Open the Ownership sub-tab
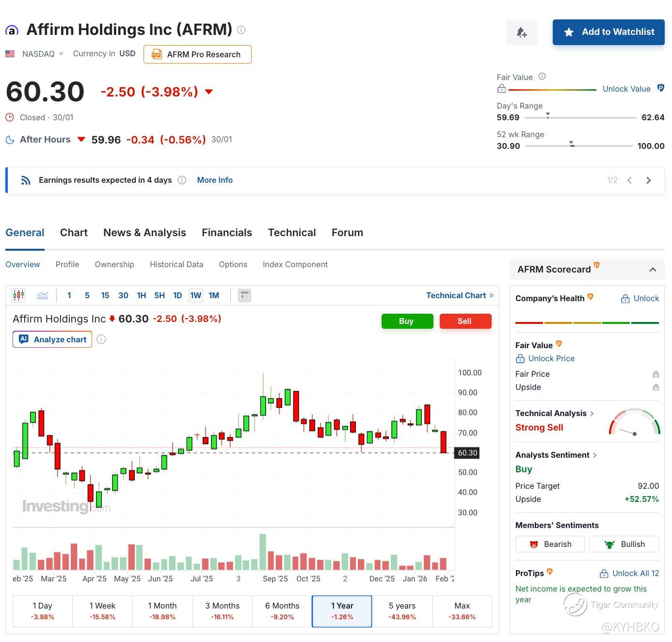This screenshot has height=642, width=672. tap(114, 265)
